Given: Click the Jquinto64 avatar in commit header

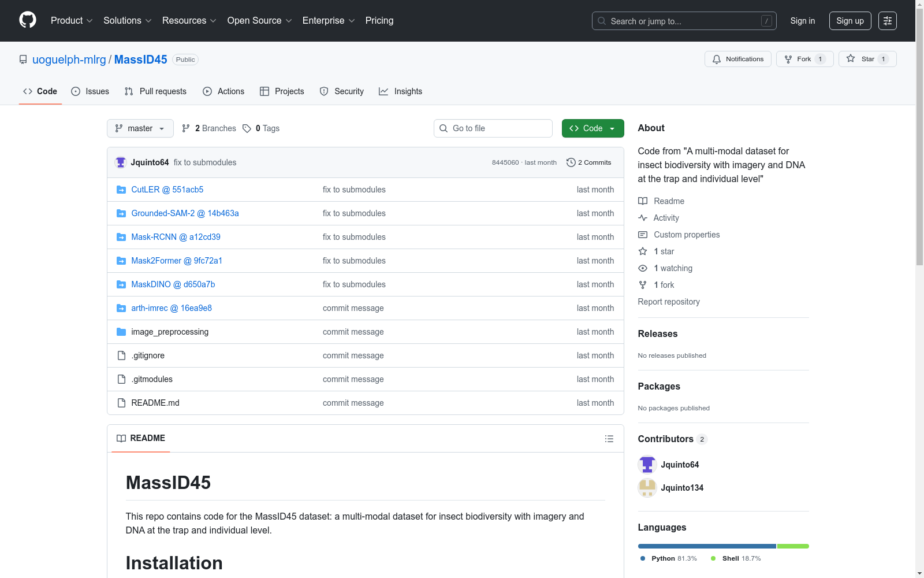Looking at the screenshot, I should tap(121, 162).
